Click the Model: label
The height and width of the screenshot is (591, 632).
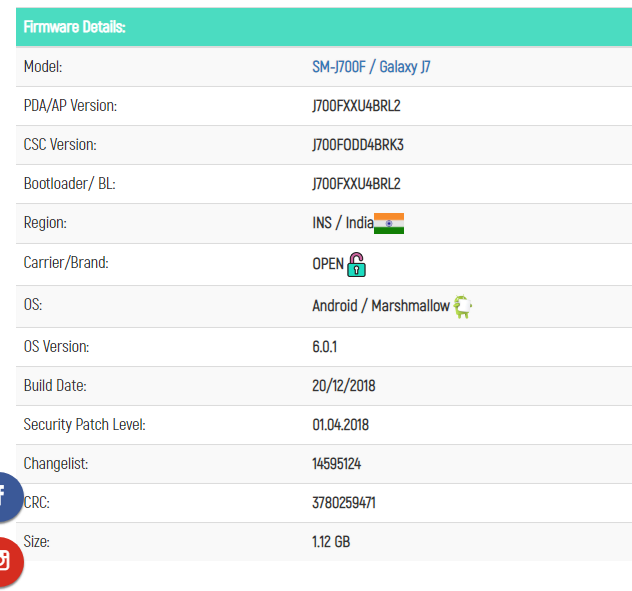coord(43,67)
